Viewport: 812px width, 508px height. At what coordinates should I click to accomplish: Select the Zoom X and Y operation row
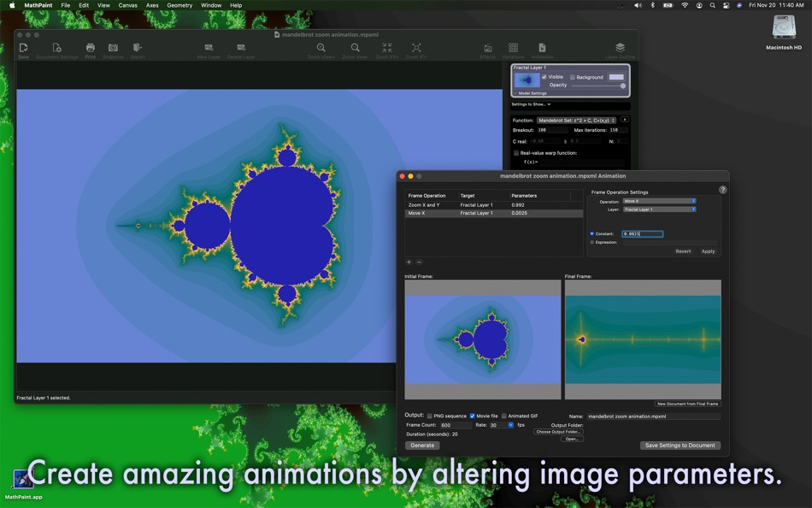[493, 204]
